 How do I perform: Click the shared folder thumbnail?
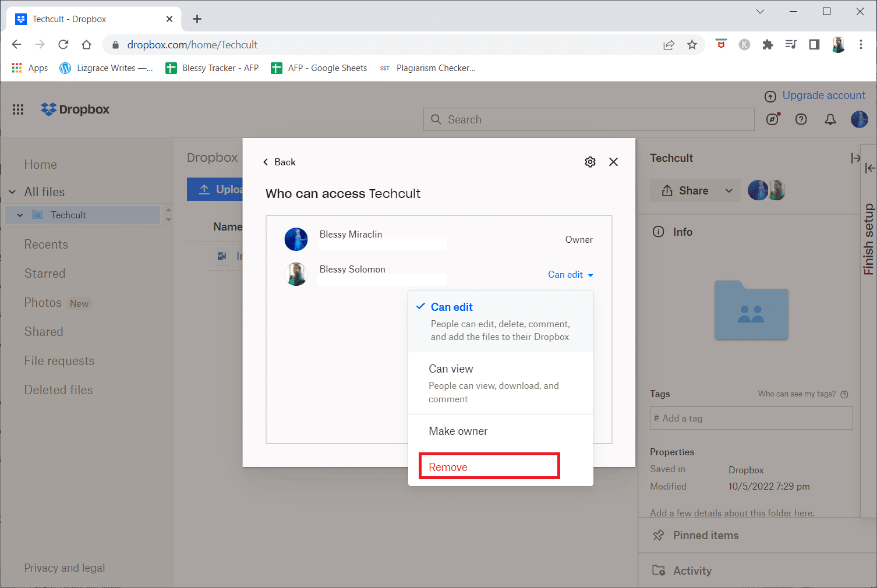[x=751, y=310]
